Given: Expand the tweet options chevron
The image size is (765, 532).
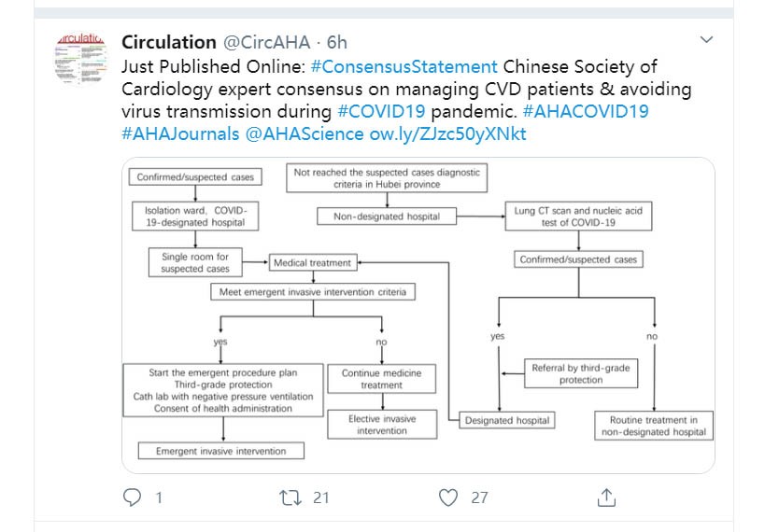Looking at the screenshot, I should point(706,39).
